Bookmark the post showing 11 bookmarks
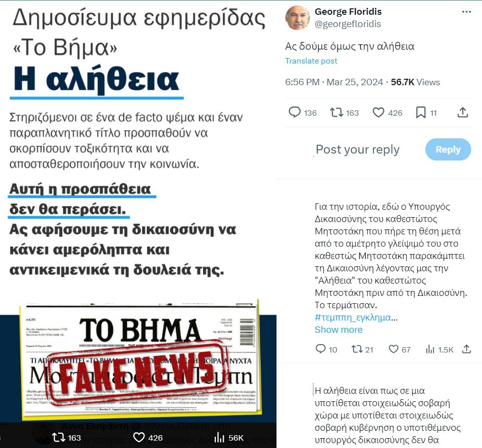Viewport: 482px width, 448px height. 420,112
